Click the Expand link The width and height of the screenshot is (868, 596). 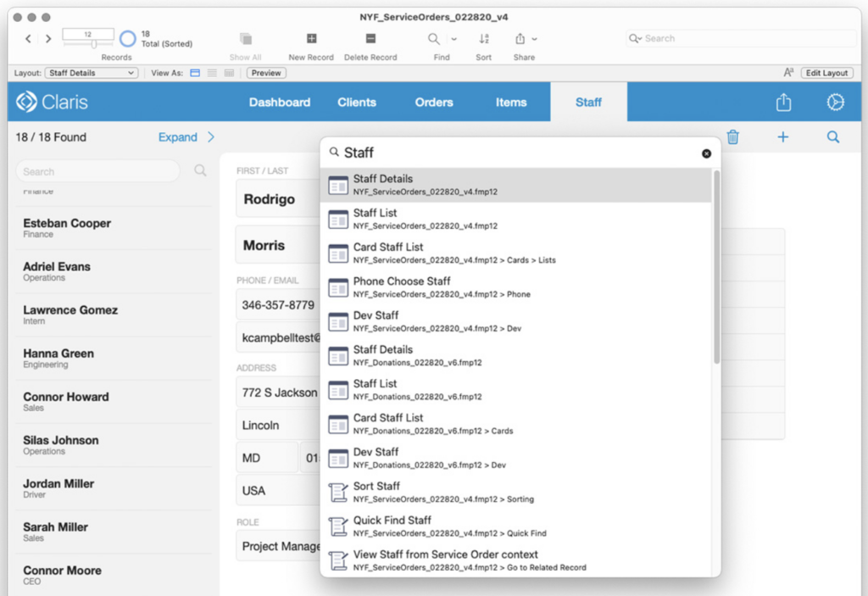click(x=178, y=136)
